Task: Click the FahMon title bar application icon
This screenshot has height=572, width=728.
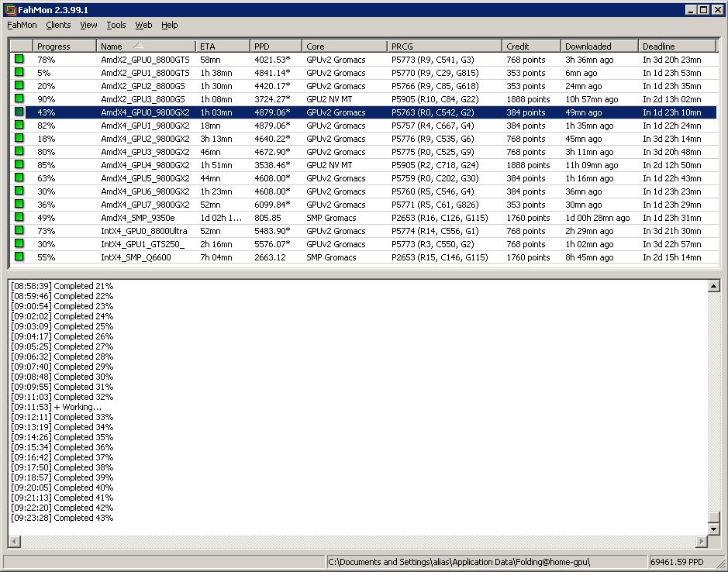Action: click(10, 10)
